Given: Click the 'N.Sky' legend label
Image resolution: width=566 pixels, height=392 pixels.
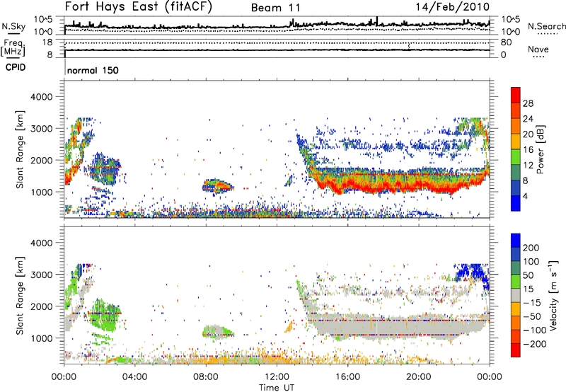Looking at the screenshot, I should 13,26.
